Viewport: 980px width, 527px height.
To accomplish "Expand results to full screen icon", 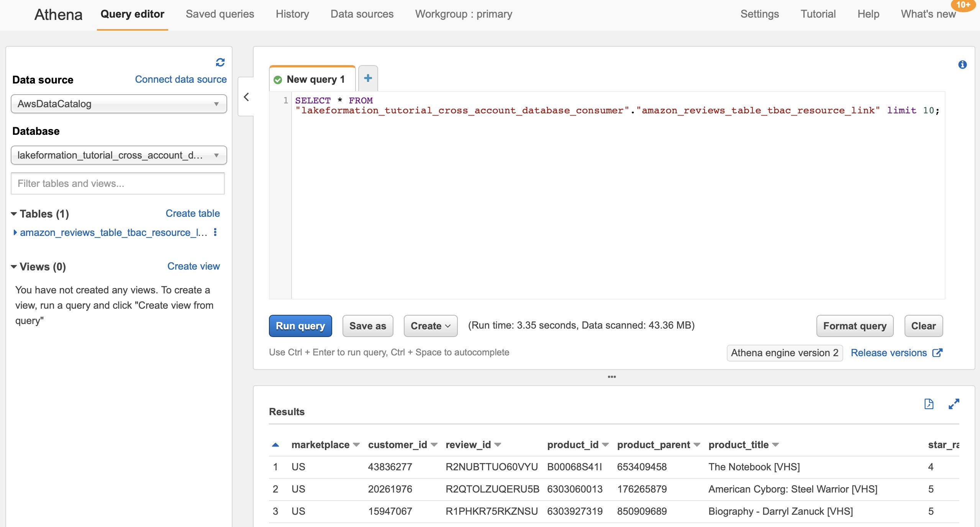I will pos(954,404).
